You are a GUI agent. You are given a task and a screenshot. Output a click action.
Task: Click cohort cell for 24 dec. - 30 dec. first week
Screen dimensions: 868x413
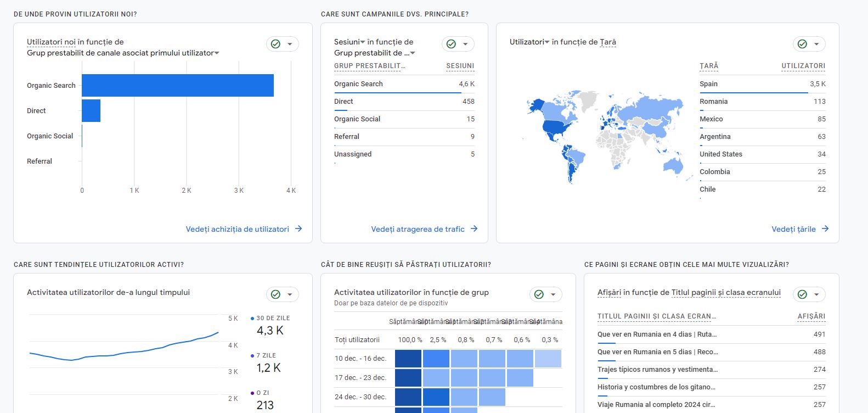click(x=408, y=397)
